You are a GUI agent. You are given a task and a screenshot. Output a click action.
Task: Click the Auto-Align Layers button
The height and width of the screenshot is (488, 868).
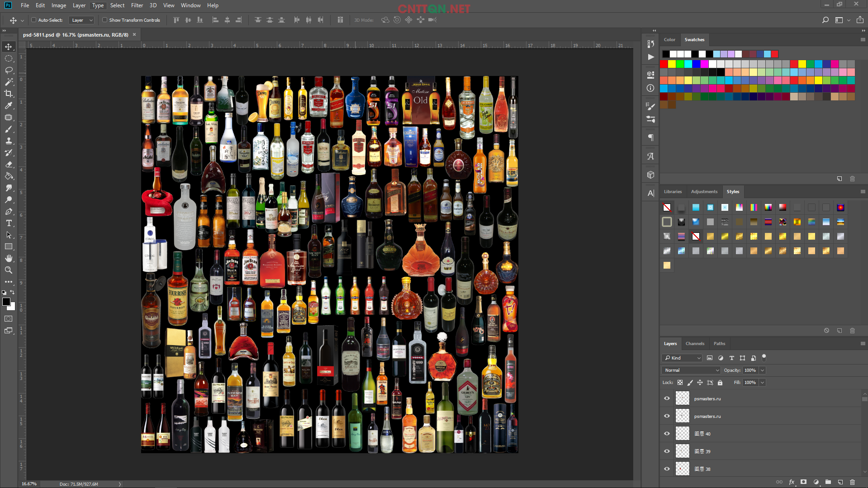click(x=340, y=20)
